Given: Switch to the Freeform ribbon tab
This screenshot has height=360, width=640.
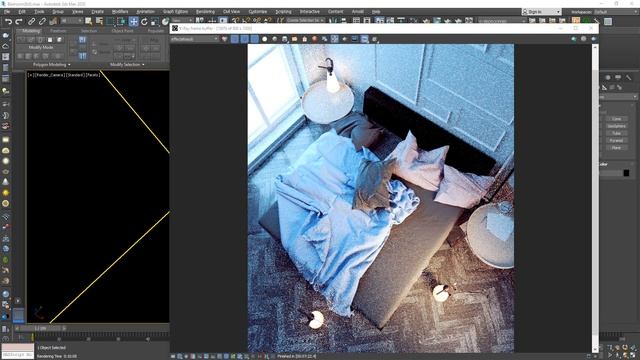Looking at the screenshot, I should pyautogui.click(x=58, y=31).
